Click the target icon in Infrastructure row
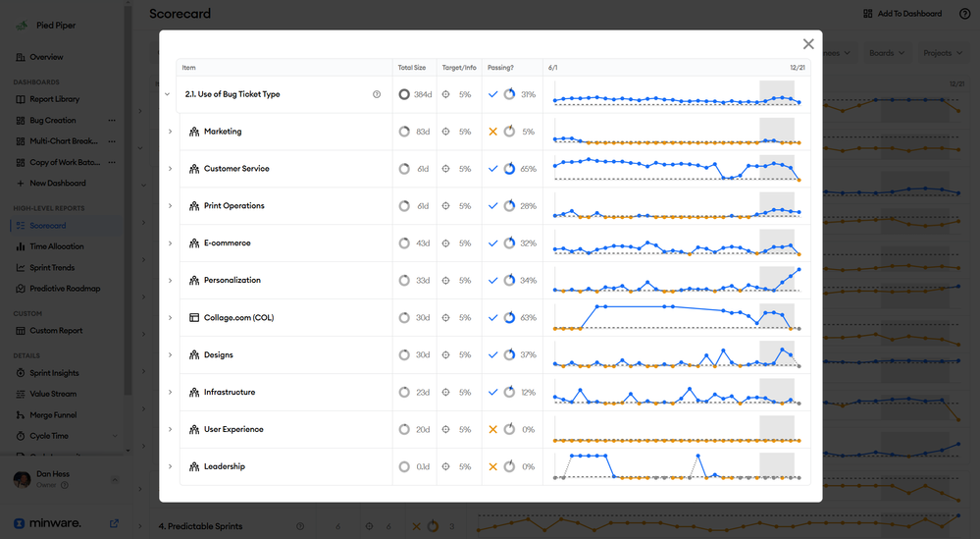The height and width of the screenshot is (539, 980). click(x=445, y=392)
